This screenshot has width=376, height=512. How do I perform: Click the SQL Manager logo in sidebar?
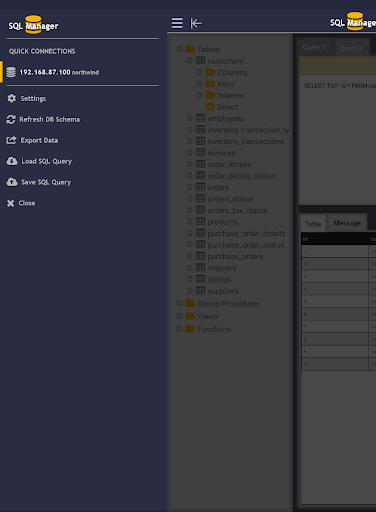coord(33,25)
